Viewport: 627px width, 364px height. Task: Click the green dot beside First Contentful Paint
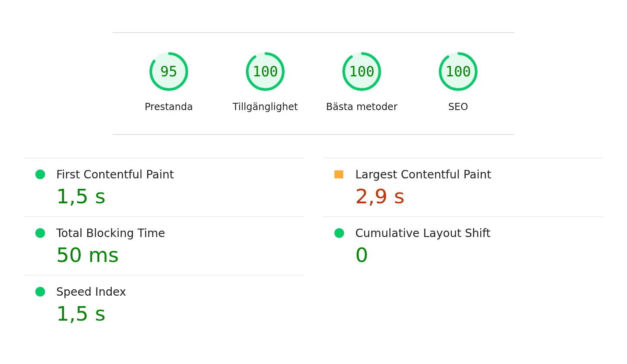coord(40,174)
